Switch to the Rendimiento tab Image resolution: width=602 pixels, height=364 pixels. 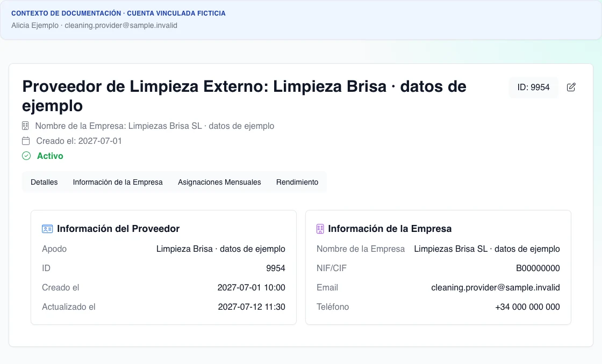click(x=297, y=182)
